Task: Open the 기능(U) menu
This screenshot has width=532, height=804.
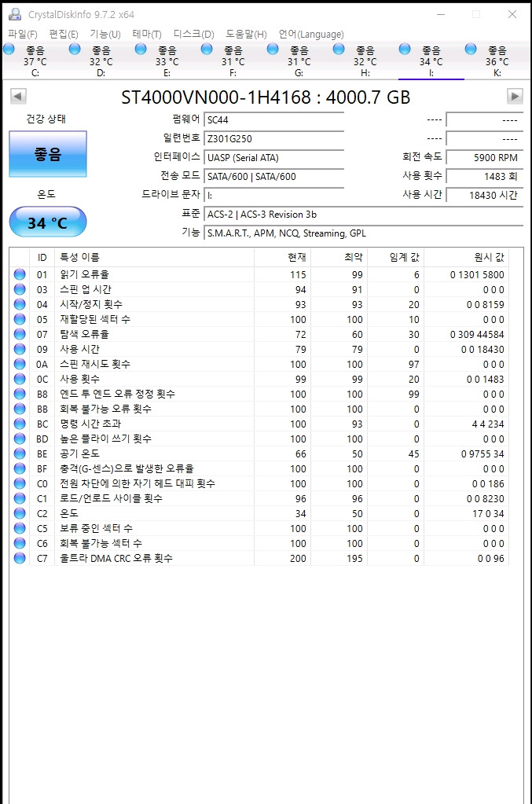Action: 105,35
